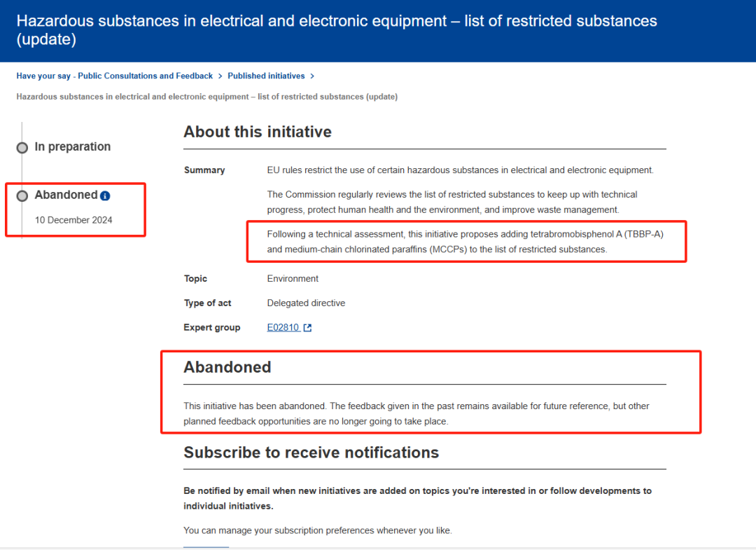
Task: Open Have your say - Public Consultations link
Action: 114,76
